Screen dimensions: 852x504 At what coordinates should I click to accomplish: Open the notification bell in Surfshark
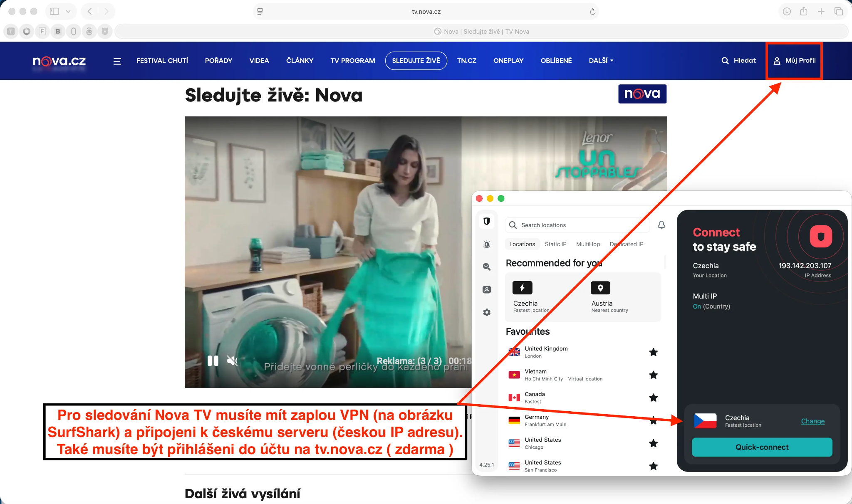[661, 225]
